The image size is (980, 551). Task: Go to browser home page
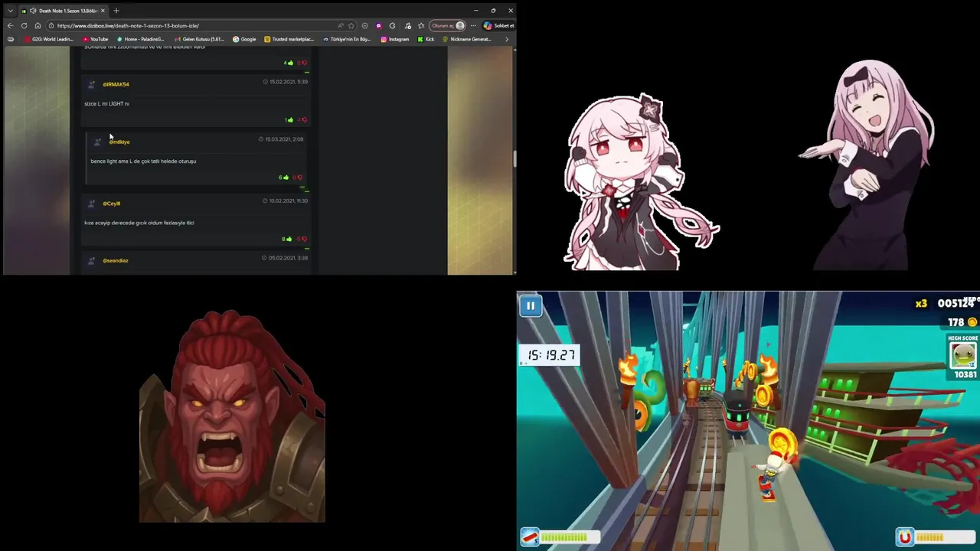pyautogui.click(x=38, y=25)
